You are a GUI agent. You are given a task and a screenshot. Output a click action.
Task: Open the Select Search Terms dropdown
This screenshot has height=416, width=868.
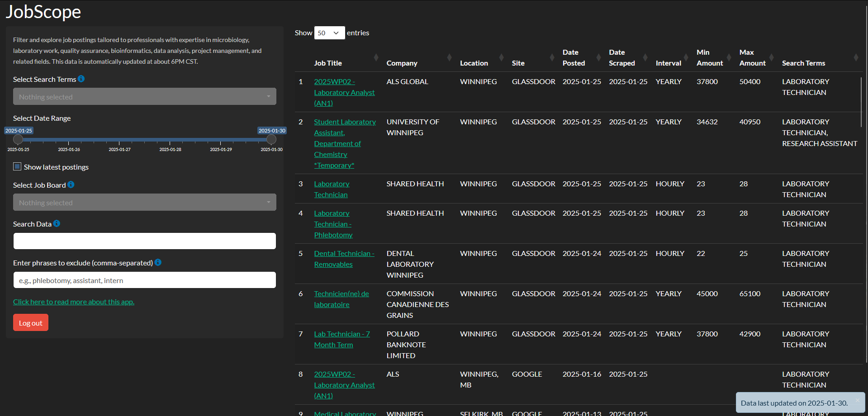coord(144,97)
